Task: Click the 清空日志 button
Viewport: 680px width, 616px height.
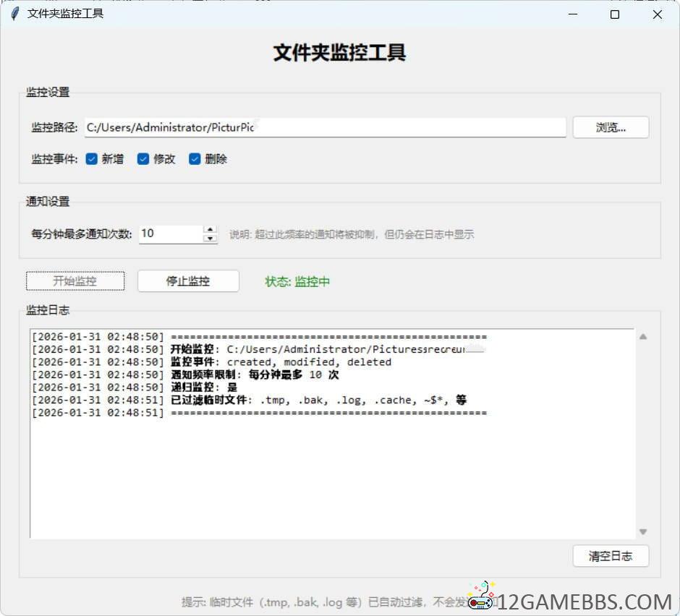Action: click(x=611, y=556)
